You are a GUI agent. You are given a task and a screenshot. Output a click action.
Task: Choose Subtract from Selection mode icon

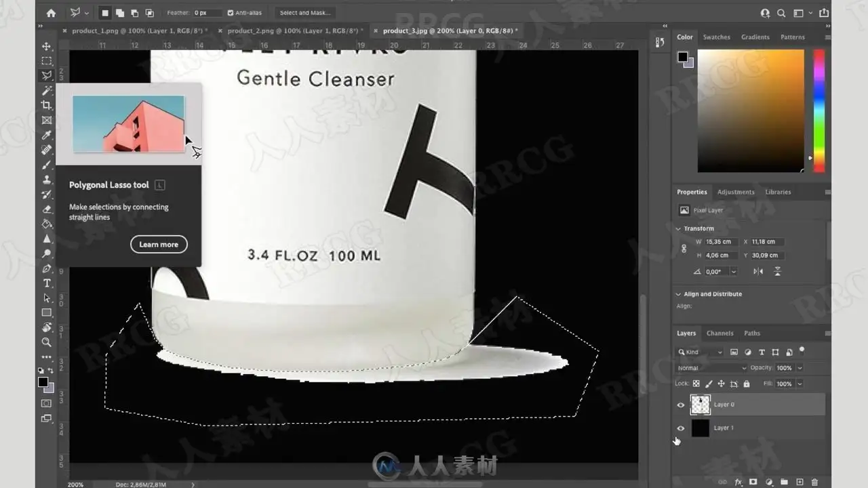[134, 13]
